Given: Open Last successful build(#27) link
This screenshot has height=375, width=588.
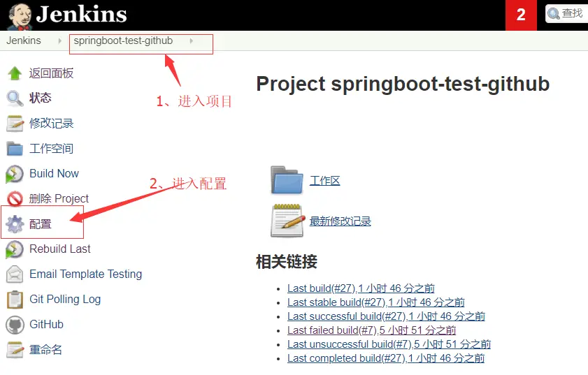Looking at the screenshot, I should click(386, 316).
